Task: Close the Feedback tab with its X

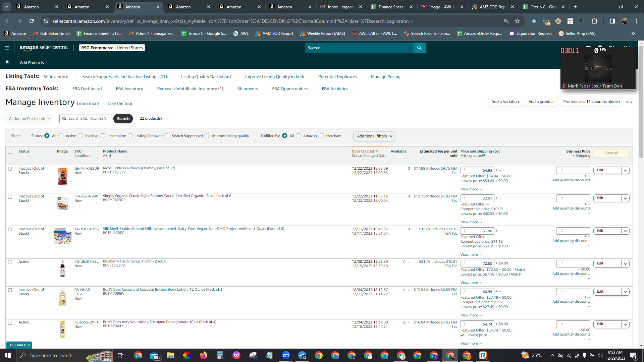Action: (x=29, y=345)
